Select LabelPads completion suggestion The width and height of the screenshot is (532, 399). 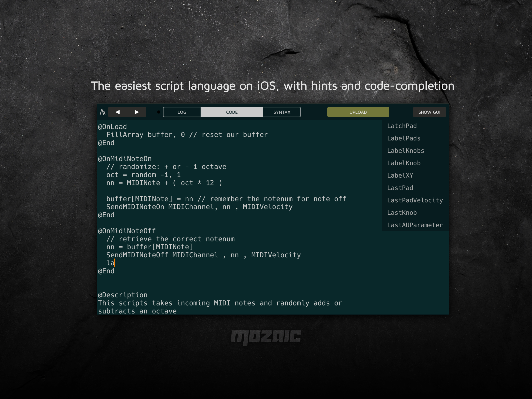403,138
